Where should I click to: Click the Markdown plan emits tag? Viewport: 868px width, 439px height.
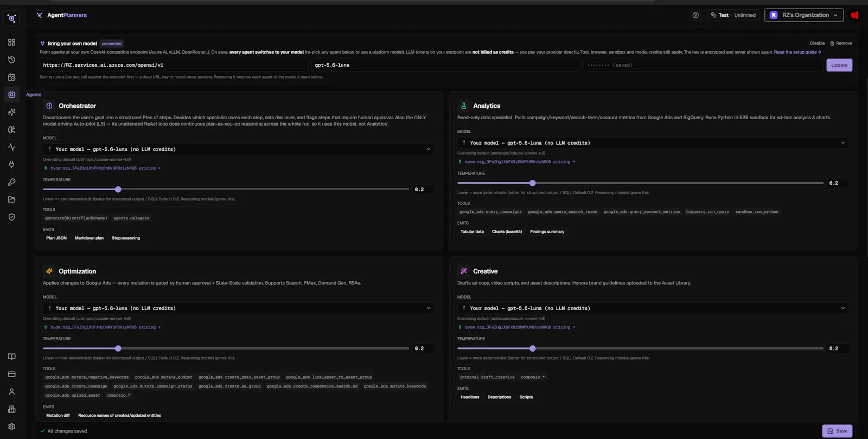tap(89, 238)
